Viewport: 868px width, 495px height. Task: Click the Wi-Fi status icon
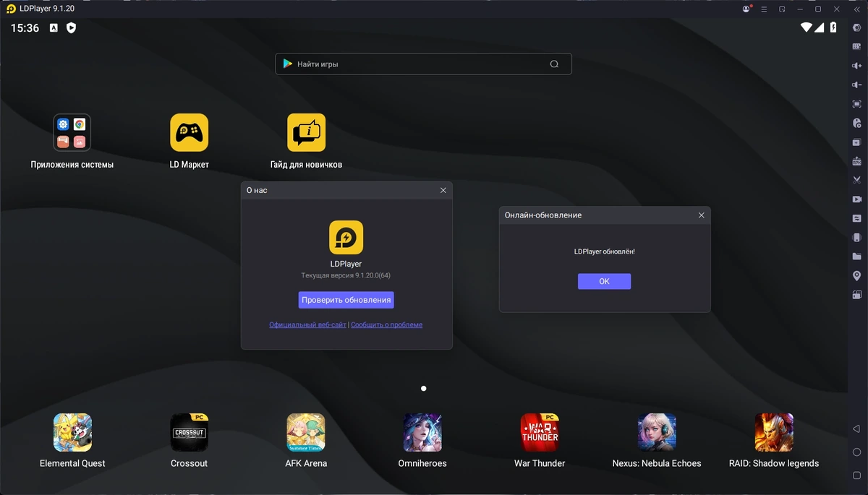click(806, 27)
